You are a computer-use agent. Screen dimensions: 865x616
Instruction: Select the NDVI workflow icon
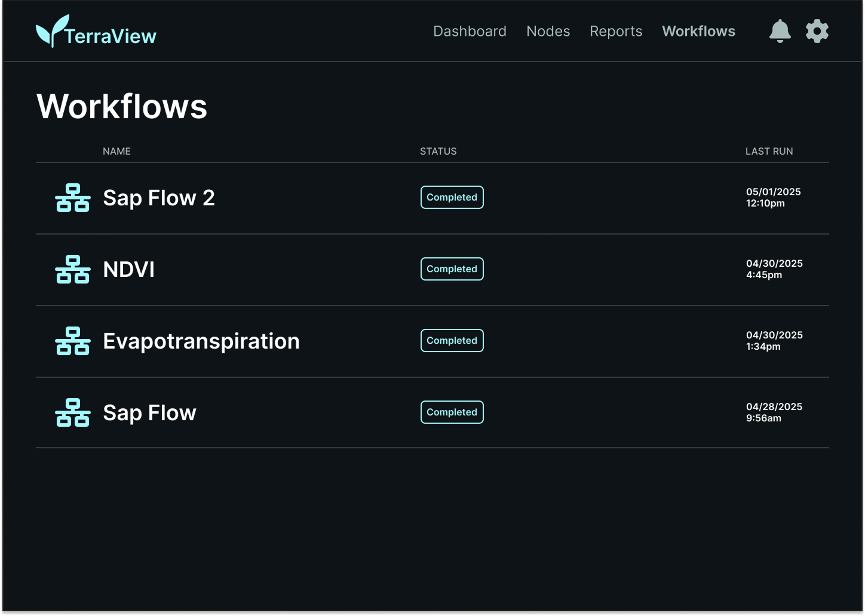73,269
